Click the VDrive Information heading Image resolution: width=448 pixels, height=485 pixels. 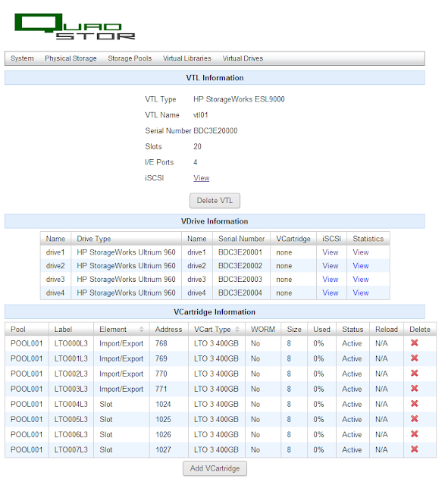tap(215, 221)
